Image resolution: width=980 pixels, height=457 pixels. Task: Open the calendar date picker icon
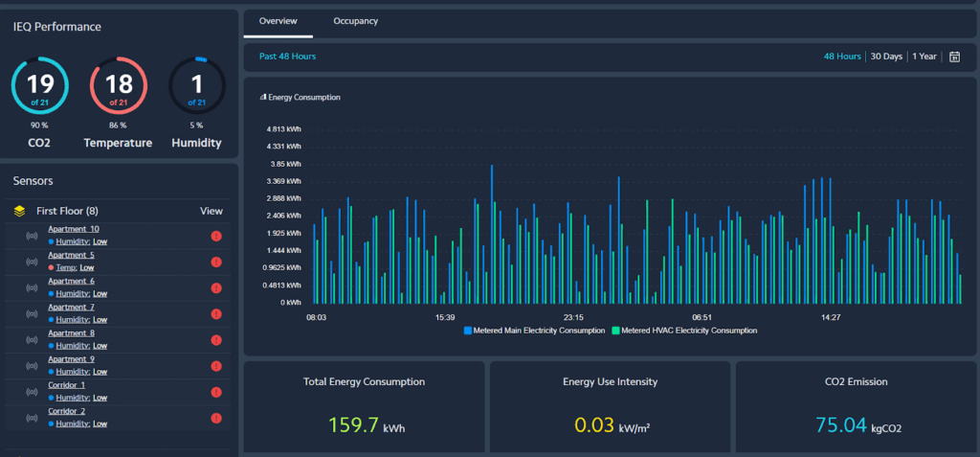[x=954, y=57]
